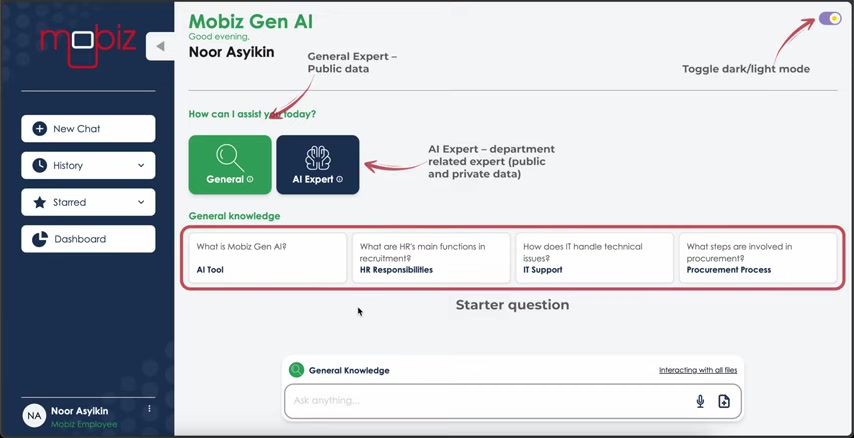Image resolution: width=854 pixels, height=438 pixels.
Task: Click the Mobiz logo
Action: click(88, 46)
